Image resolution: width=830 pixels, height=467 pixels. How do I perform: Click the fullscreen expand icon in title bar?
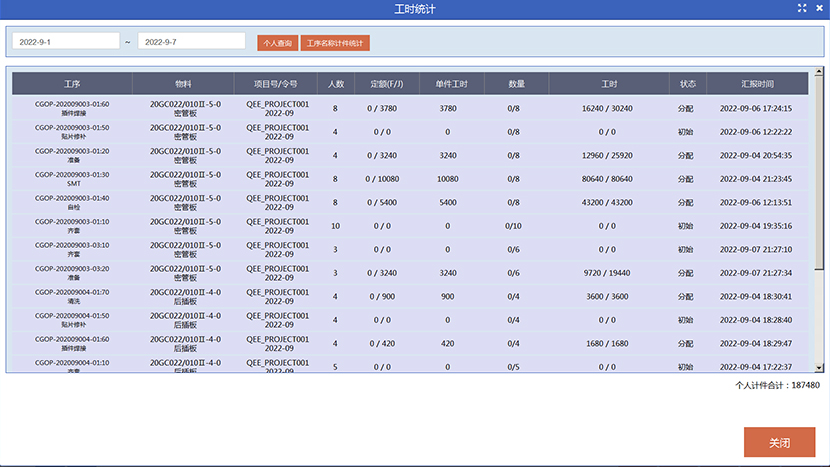(802, 8)
